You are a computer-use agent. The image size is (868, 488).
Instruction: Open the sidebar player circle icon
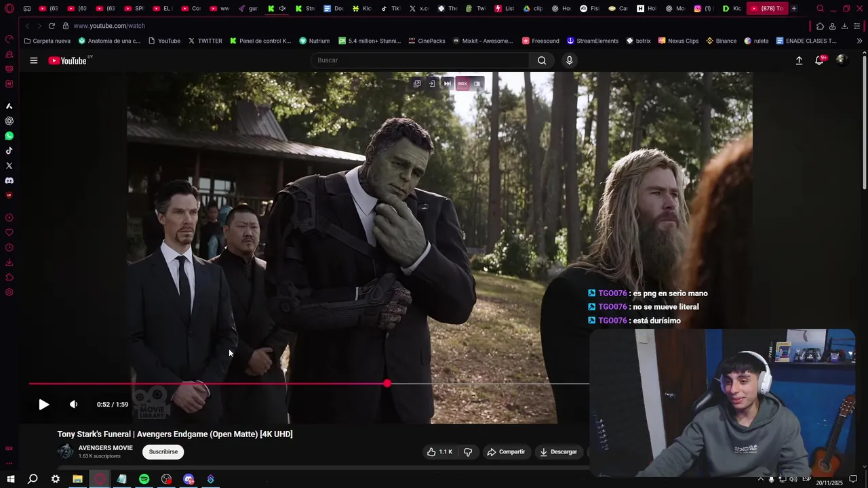click(x=9, y=218)
